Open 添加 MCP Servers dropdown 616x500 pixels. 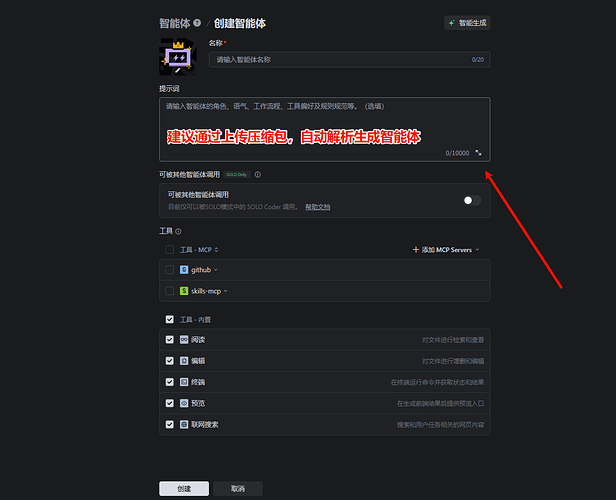(446, 250)
